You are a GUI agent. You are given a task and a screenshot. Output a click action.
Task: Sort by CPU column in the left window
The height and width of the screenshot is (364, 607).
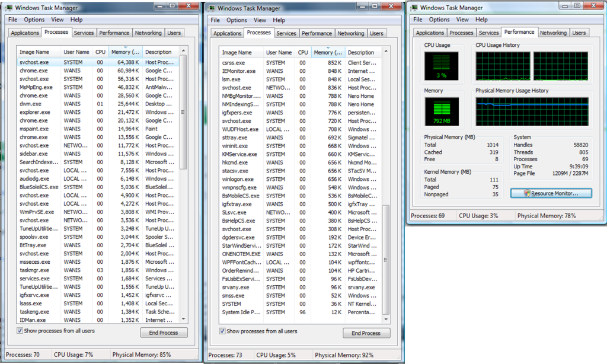[100, 52]
